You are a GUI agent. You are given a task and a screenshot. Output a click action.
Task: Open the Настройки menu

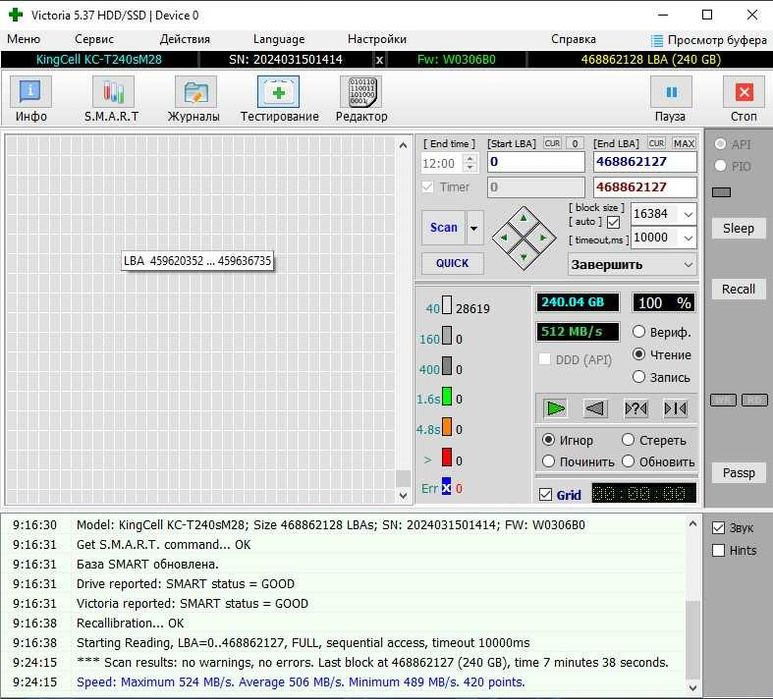(x=377, y=39)
